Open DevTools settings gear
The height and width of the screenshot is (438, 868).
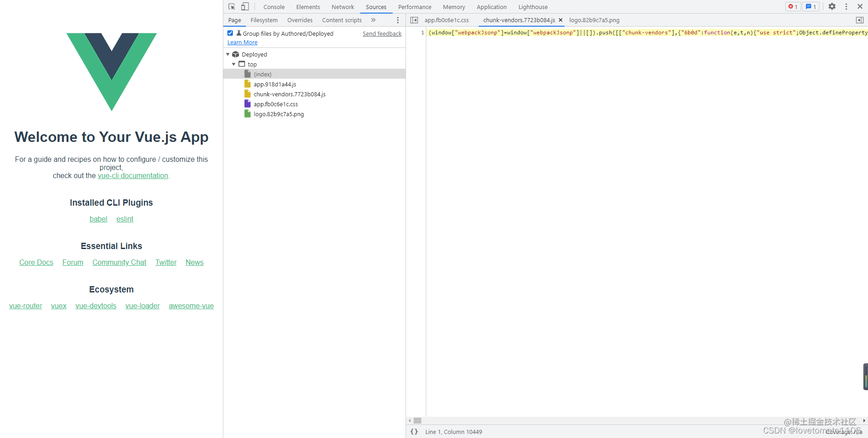(x=832, y=7)
